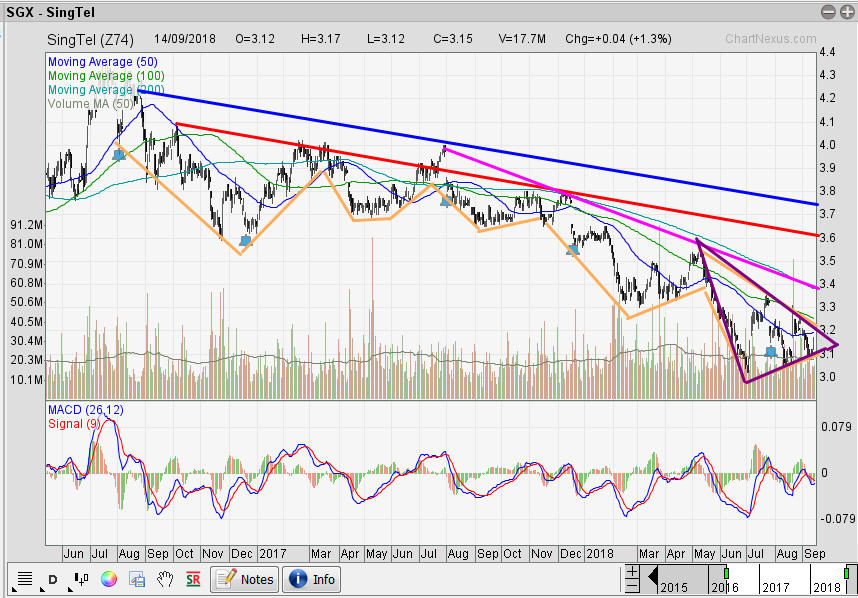Click the green range handle near 2016
The image size is (858, 598).
tap(727, 573)
